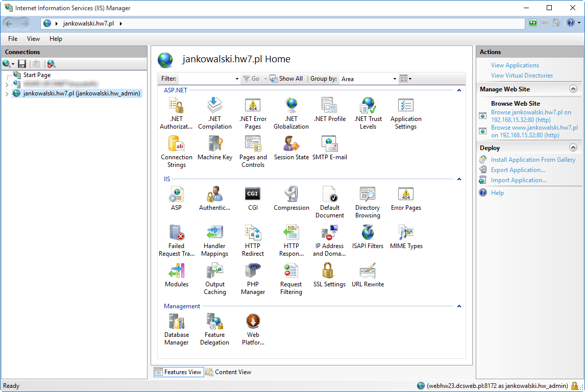
Task: Open Handler Mappings feature
Action: tap(214, 240)
